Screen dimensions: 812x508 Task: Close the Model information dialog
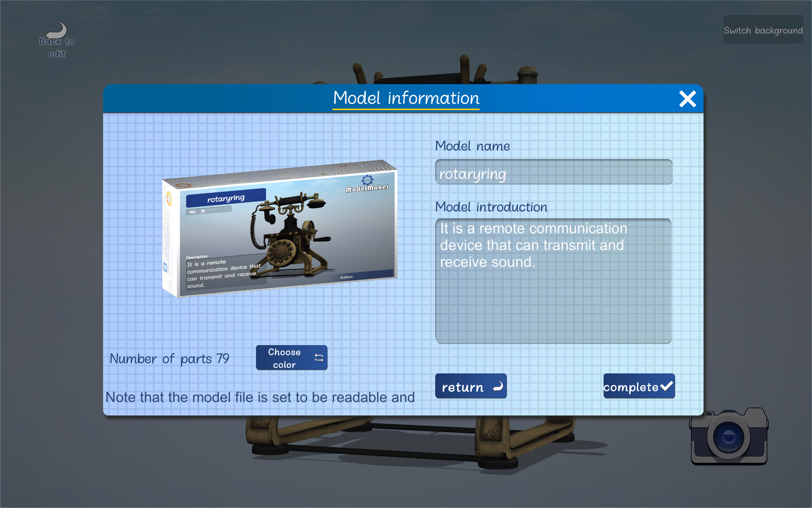pos(687,99)
